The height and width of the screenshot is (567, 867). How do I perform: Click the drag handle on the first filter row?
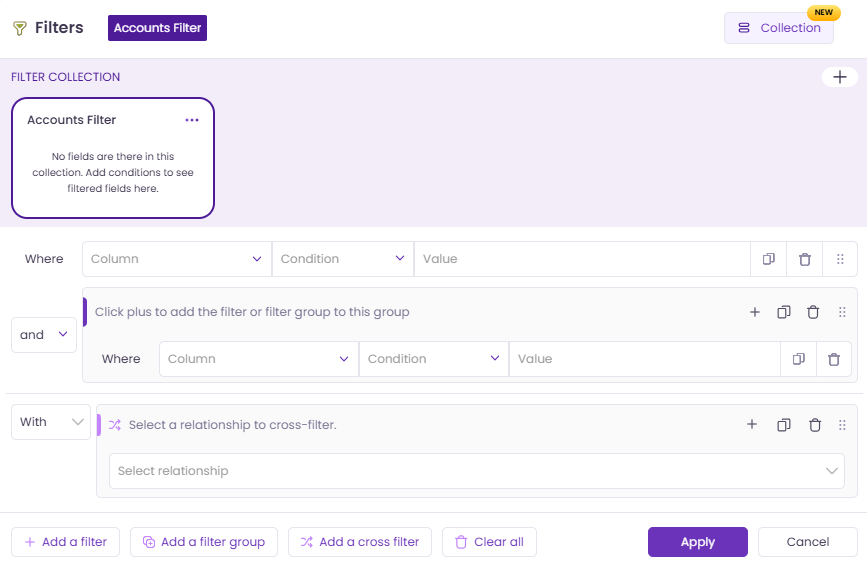pyautogui.click(x=840, y=259)
